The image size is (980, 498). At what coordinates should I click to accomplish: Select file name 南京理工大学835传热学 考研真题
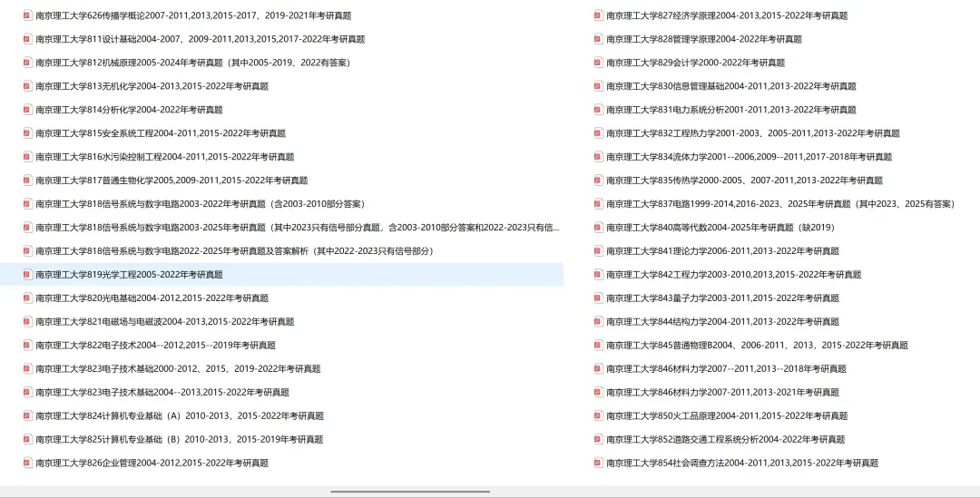pos(744,180)
